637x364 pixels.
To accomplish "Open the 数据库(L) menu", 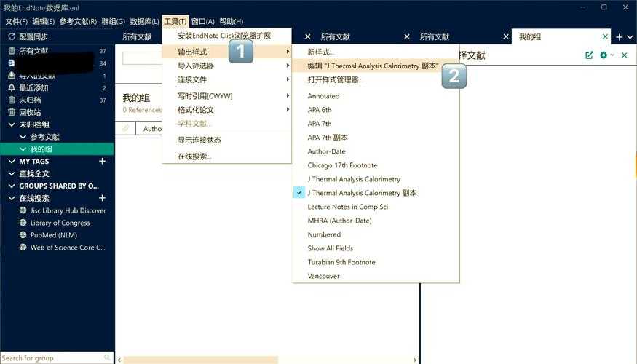I will click(144, 22).
